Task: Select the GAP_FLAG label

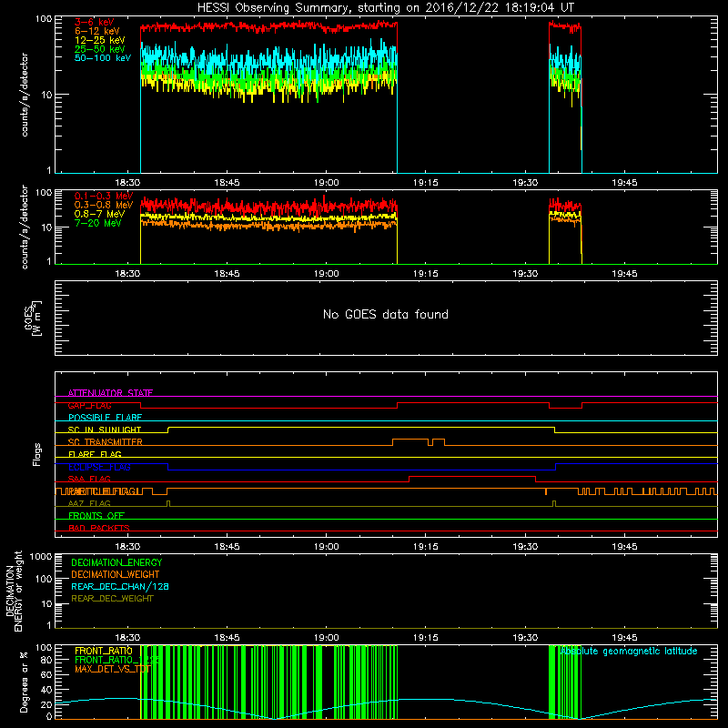Action: click(x=89, y=405)
